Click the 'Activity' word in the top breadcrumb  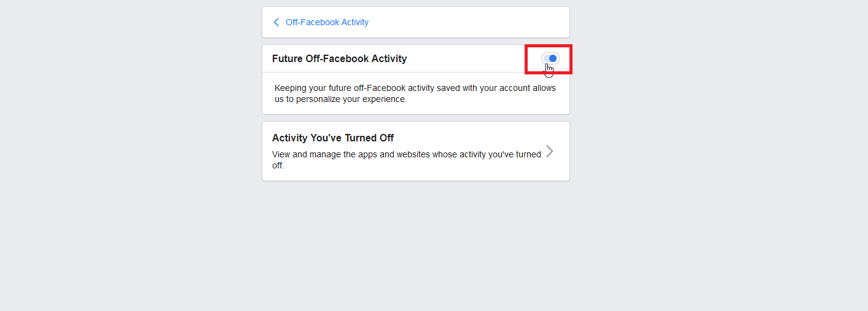(x=354, y=22)
